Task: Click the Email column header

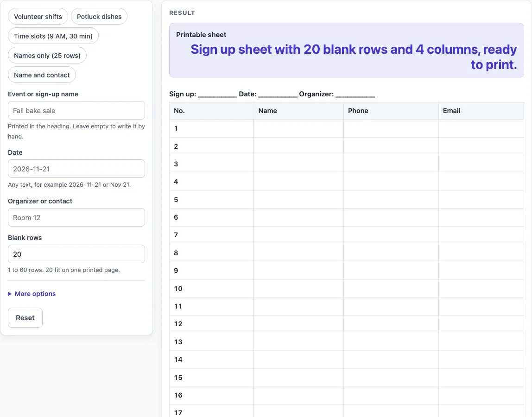Action: click(481, 111)
